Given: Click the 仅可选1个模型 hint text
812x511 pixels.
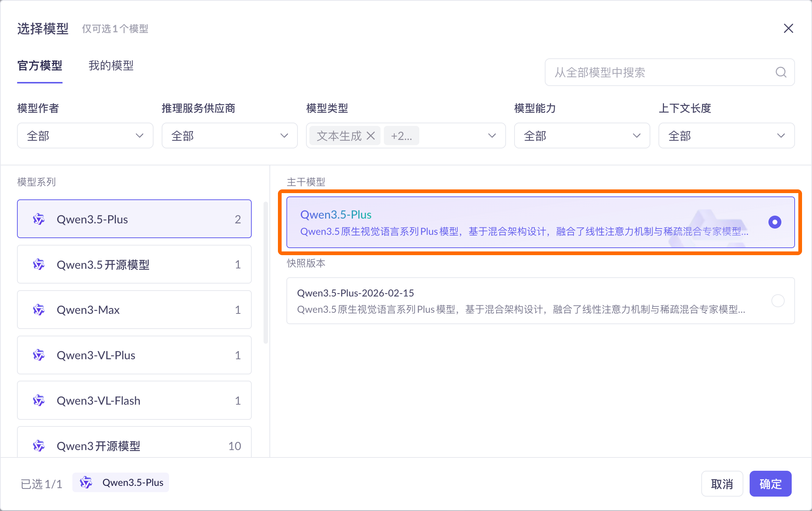Looking at the screenshot, I should [115, 29].
